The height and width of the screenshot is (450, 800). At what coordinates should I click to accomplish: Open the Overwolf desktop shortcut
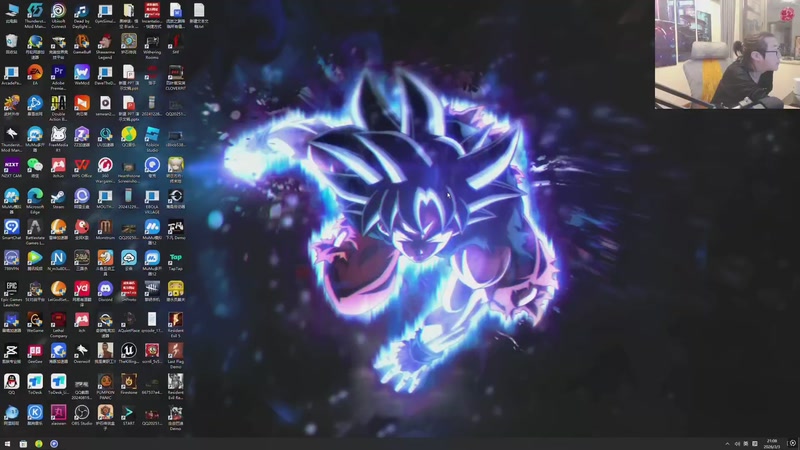point(82,354)
